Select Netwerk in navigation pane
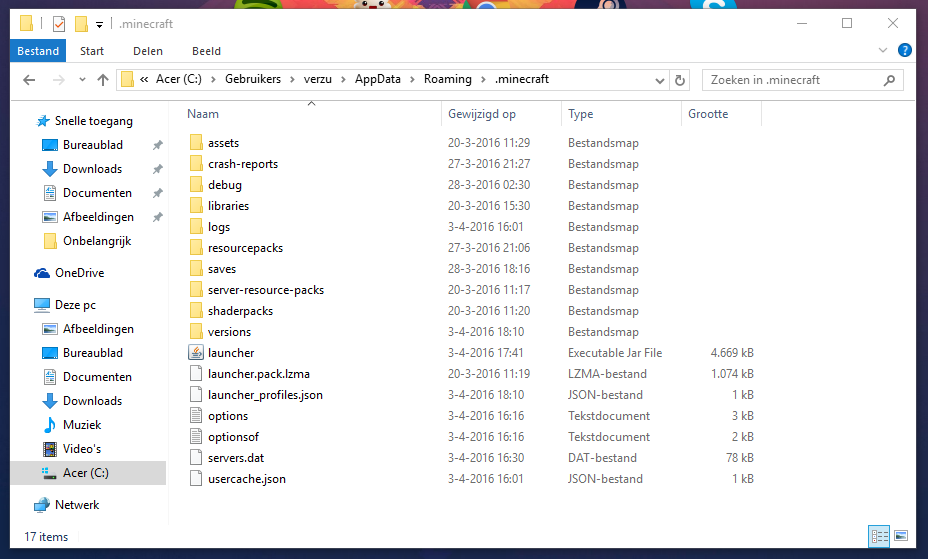The width and height of the screenshot is (928, 559). [x=77, y=505]
